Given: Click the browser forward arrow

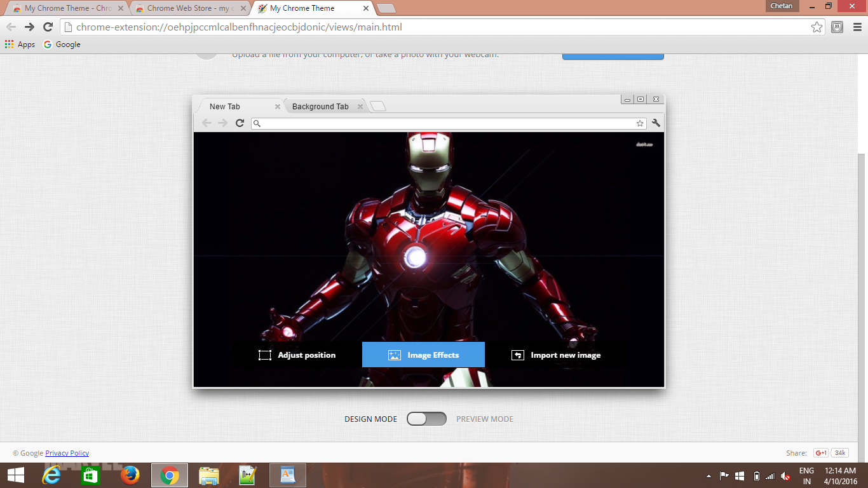Looking at the screenshot, I should pyautogui.click(x=29, y=27).
